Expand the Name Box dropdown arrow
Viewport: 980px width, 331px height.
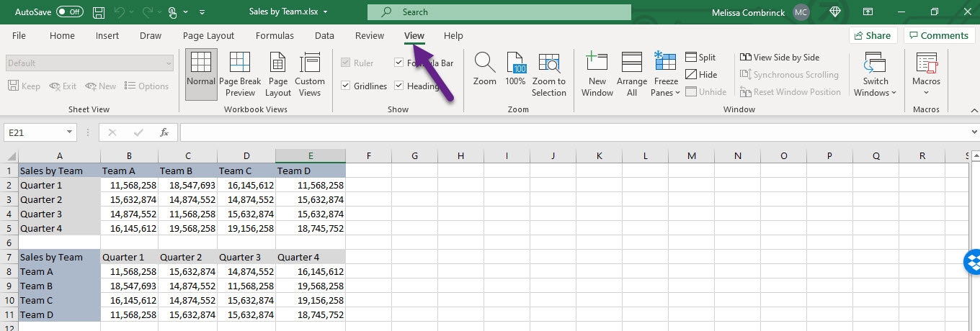click(x=70, y=132)
